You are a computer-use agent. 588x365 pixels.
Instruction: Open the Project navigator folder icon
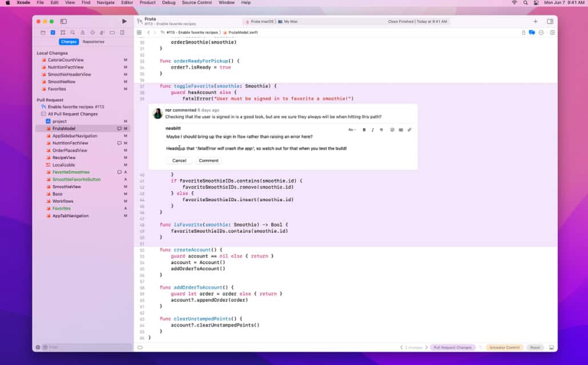pyautogui.click(x=43, y=33)
